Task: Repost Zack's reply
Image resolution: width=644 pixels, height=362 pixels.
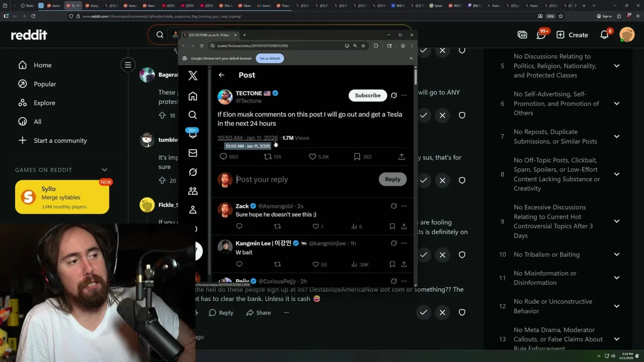Action: (277, 226)
